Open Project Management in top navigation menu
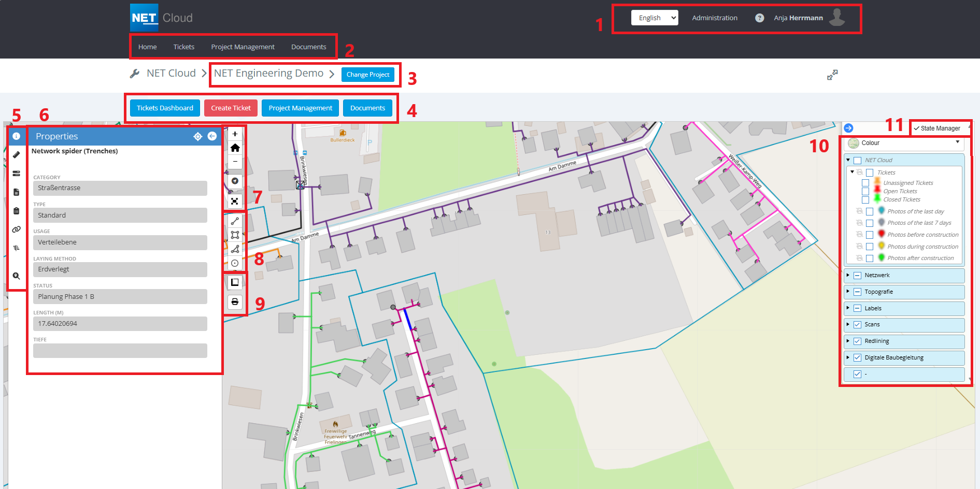This screenshot has height=489, width=980. coord(243,47)
